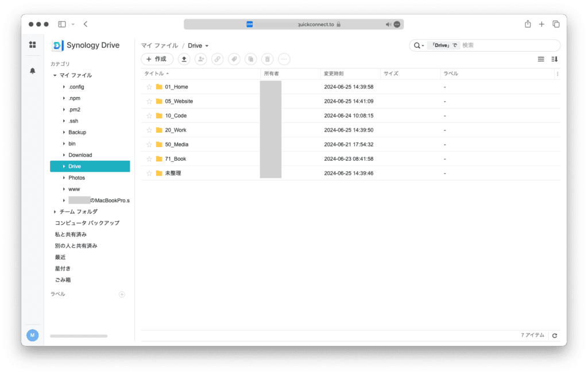Star the 01_Home folder
Image resolution: width=588 pixels, height=374 pixels.
point(149,87)
